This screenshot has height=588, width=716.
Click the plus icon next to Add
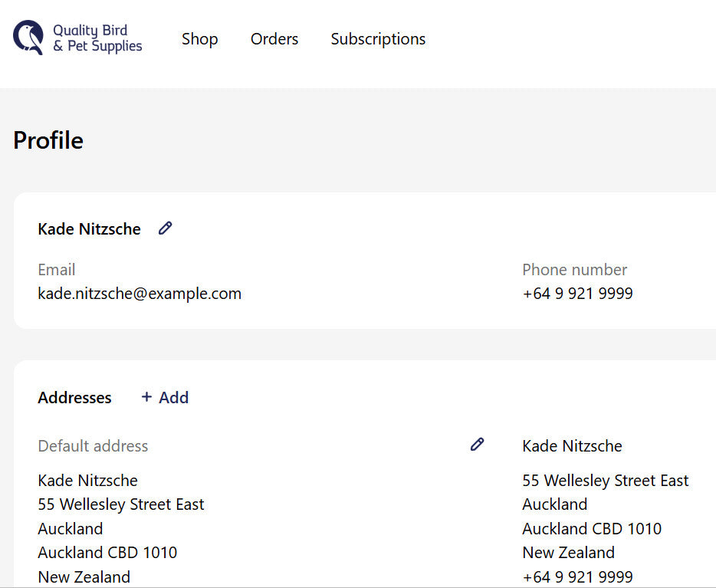[x=146, y=397]
